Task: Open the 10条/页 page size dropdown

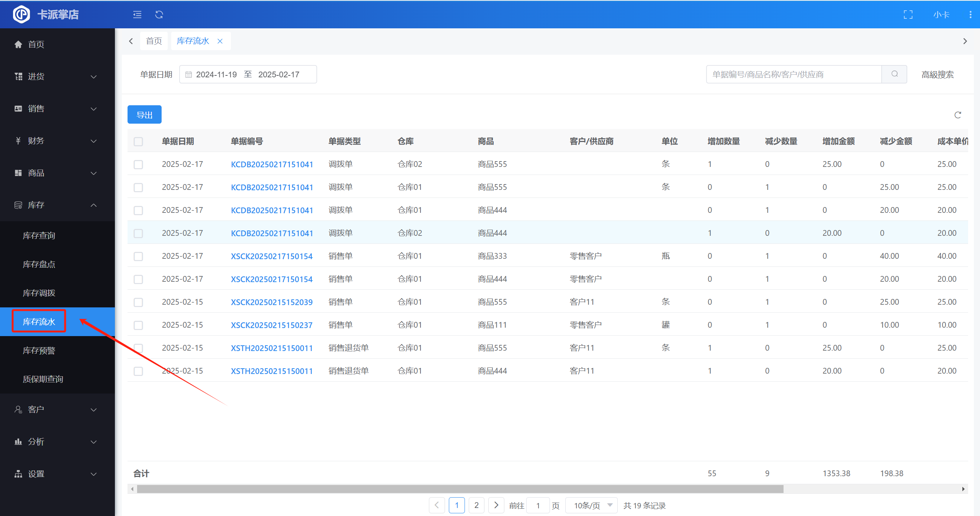Action: [591, 506]
